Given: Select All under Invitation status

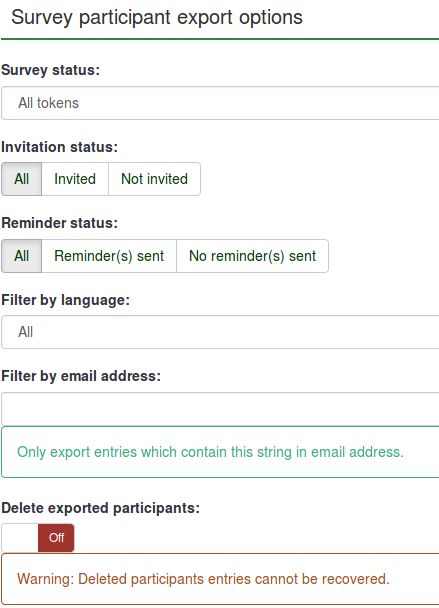Looking at the screenshot, I should [22, 179].
